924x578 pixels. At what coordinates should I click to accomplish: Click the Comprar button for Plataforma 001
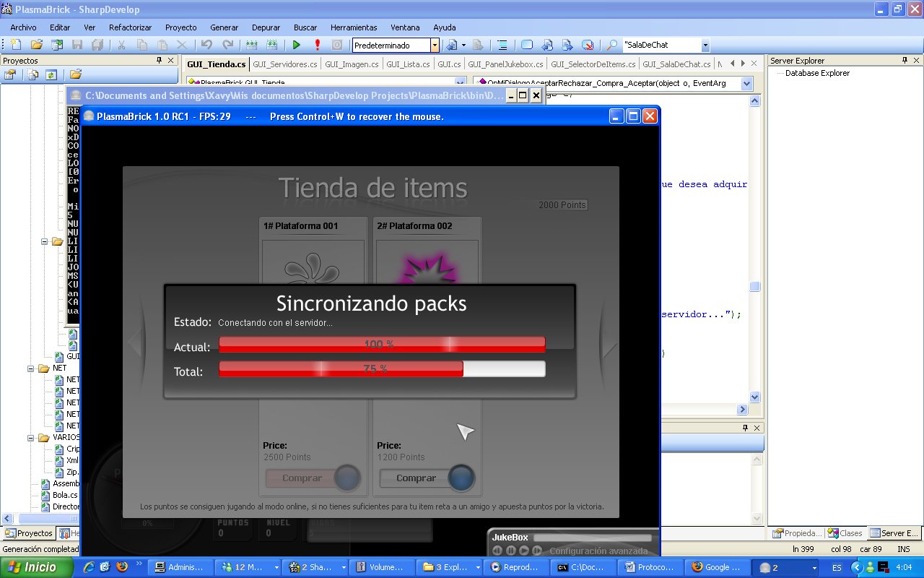pyautogui.click(x=302, y=478)
